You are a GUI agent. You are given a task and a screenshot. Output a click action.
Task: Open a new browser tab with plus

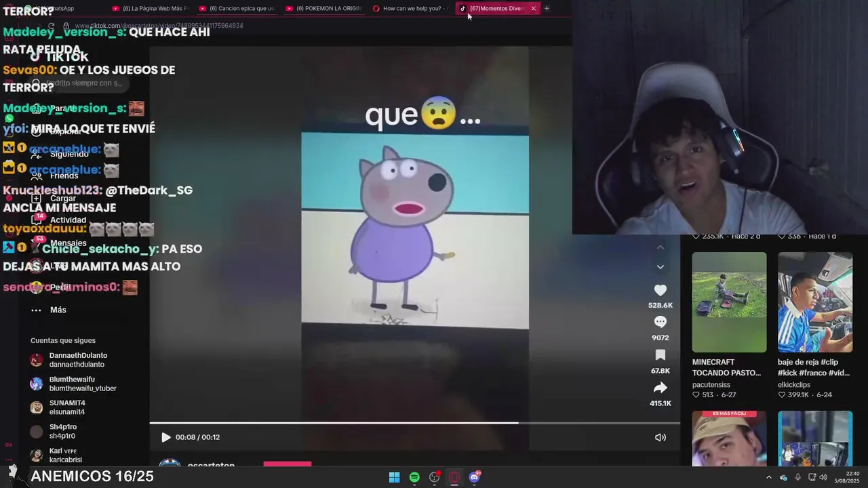point(547,9)
